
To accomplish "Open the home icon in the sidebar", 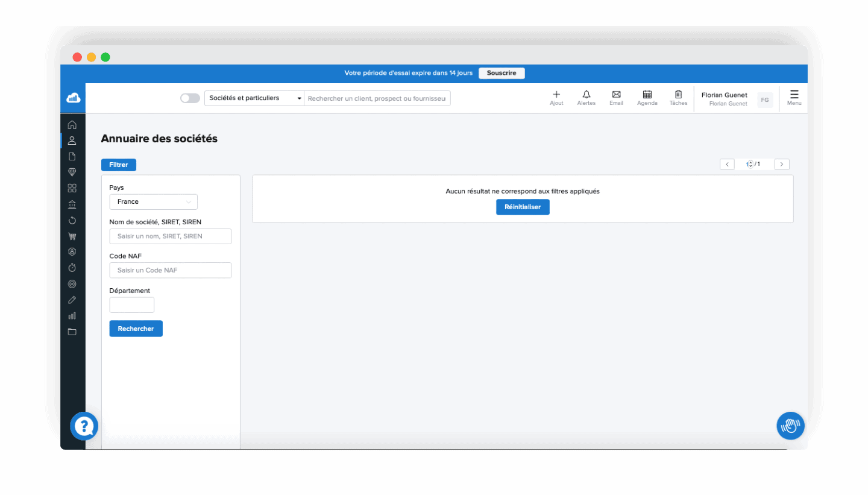I will click(72, 125).
